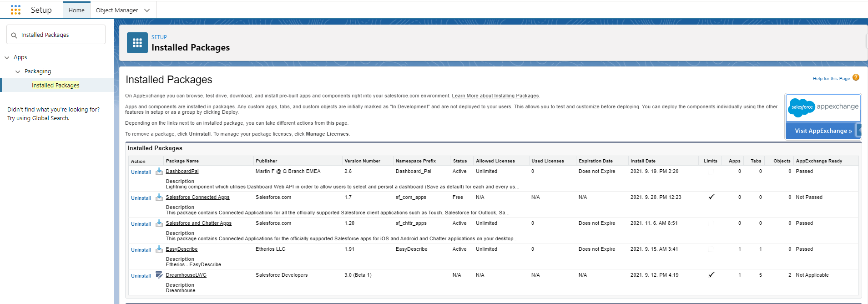Uninstall the EasyDescribe package
Image resolution: width=868 pixels, height=304 pixels.
click(x=141, y=250)
